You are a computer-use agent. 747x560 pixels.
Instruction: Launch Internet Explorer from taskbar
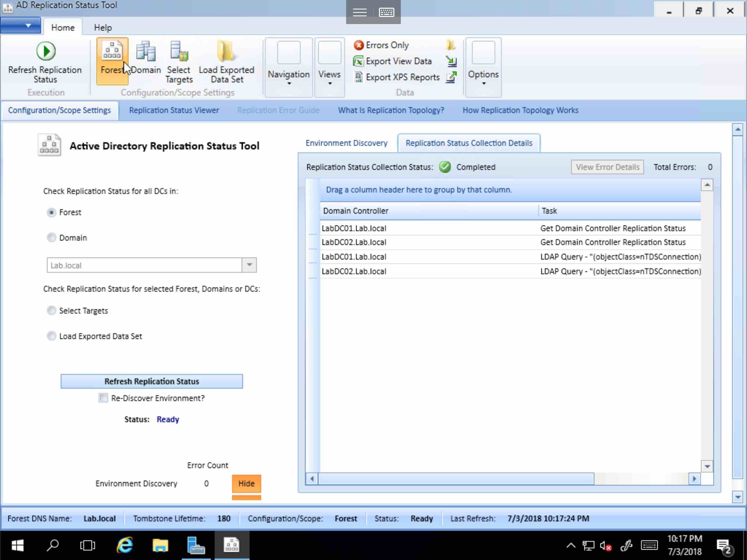[125, 545]
